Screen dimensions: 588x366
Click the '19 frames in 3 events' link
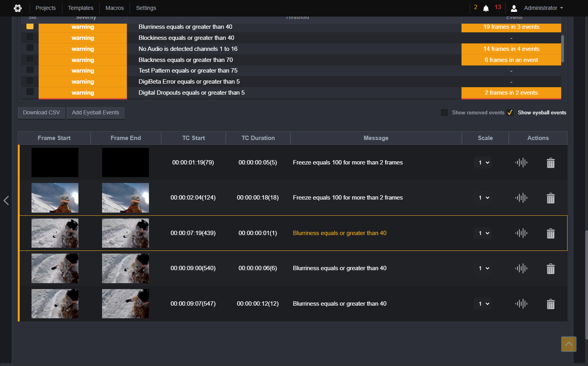click(511, 27)
